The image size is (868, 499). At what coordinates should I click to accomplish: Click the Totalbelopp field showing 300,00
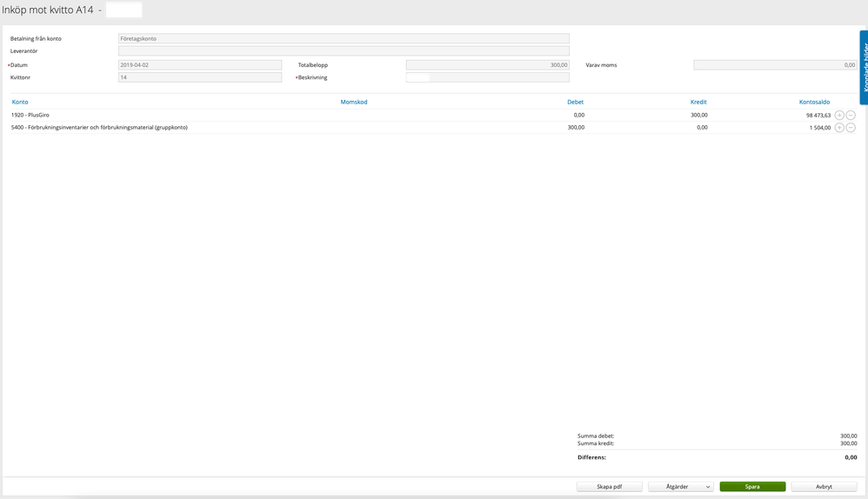[487, 64]
